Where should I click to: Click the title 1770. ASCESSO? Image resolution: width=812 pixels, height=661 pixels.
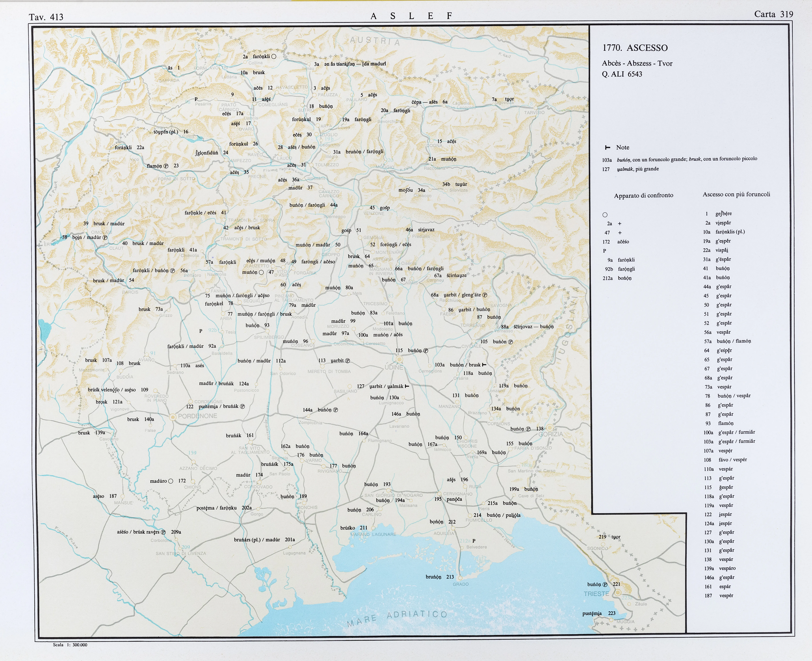(x=635, y=48)
